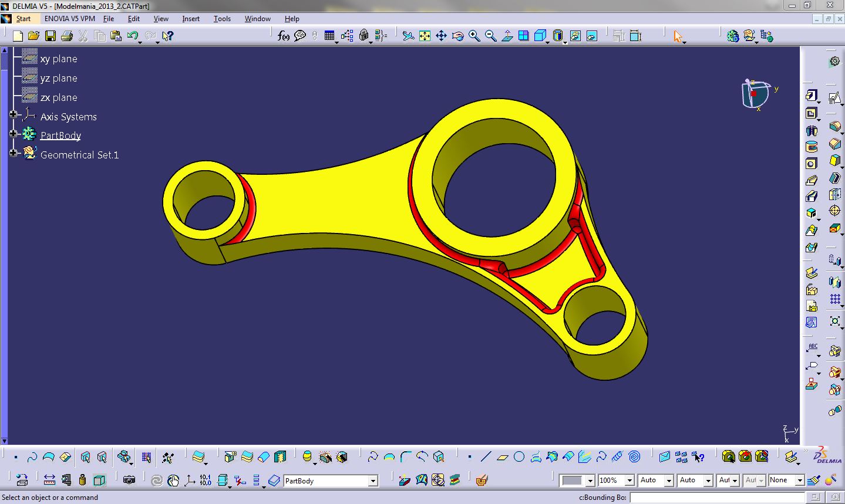
Task: Open the PartBody current body dropdown
Action: click(x=373, y=481)
